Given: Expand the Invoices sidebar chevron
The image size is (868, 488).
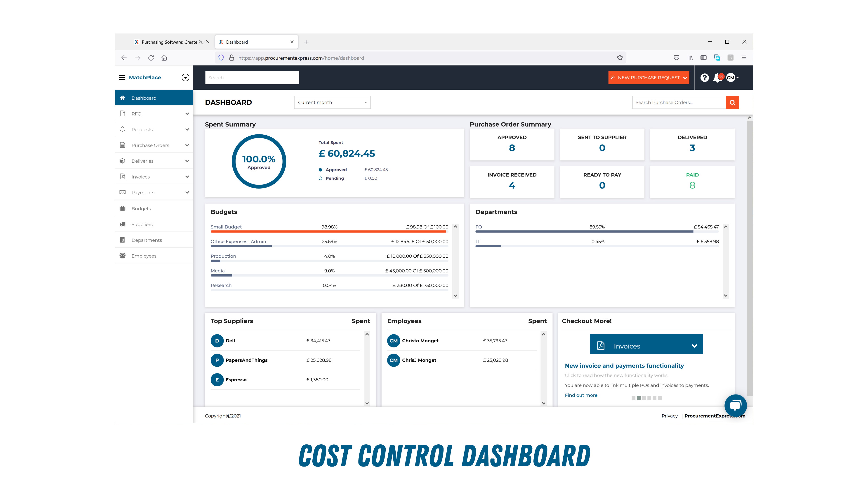Looking at the screenshot, I should click(187, 177).
